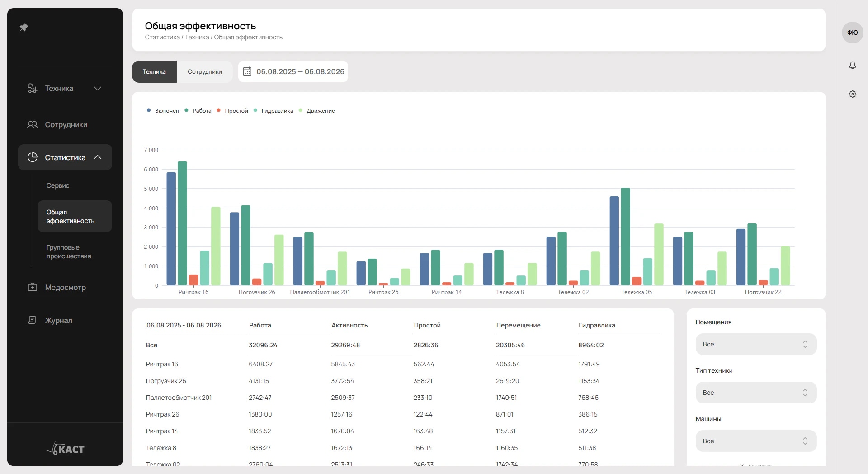Expand the Техника sidebar chevron
The image size is (868, 474).
[98, 88]
